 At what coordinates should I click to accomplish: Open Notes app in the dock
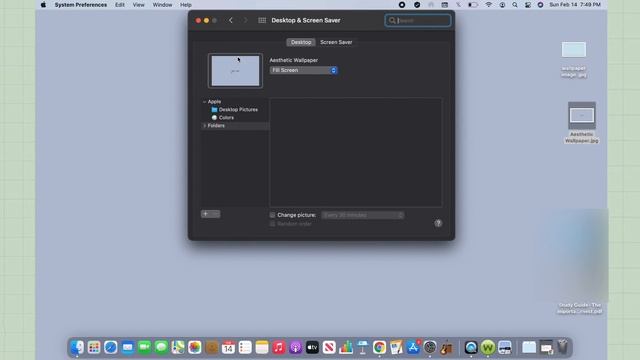tap(262, 347)
